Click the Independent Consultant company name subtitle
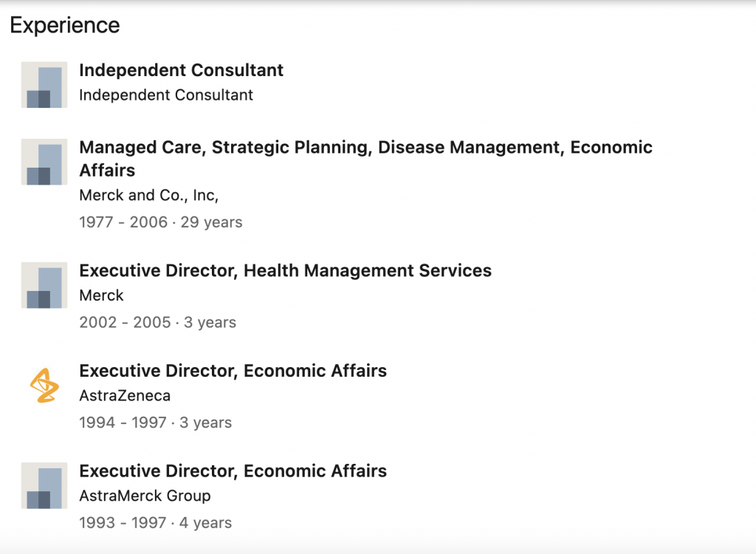Viewport: 756px width, 554px height. tap(166, 95)
